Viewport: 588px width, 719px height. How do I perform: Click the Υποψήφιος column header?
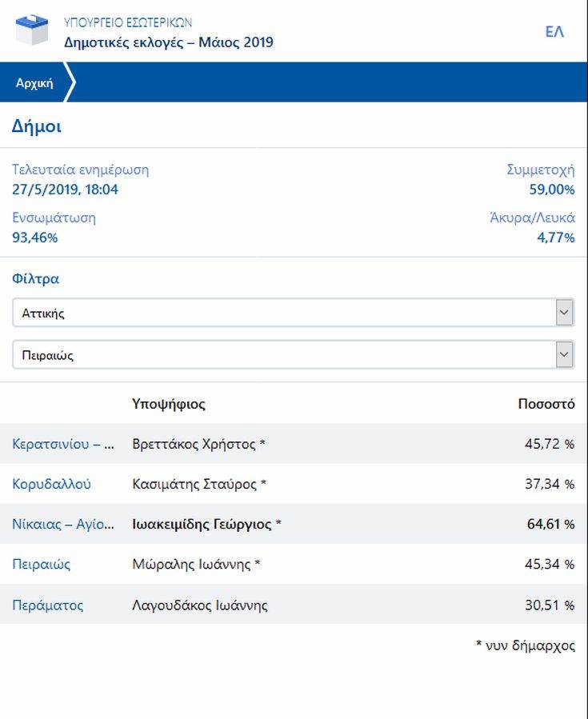pos(168,404)
